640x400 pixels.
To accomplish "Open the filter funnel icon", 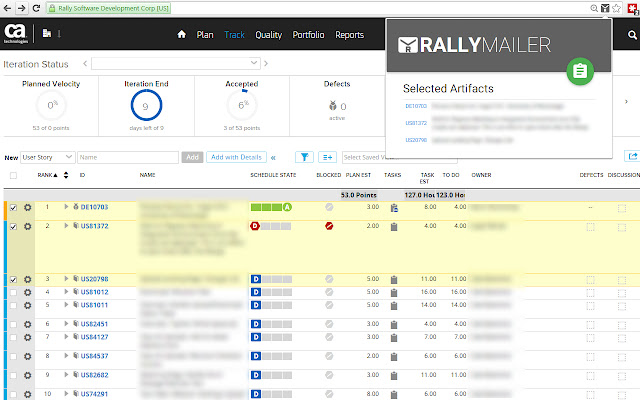I will 304,157.
